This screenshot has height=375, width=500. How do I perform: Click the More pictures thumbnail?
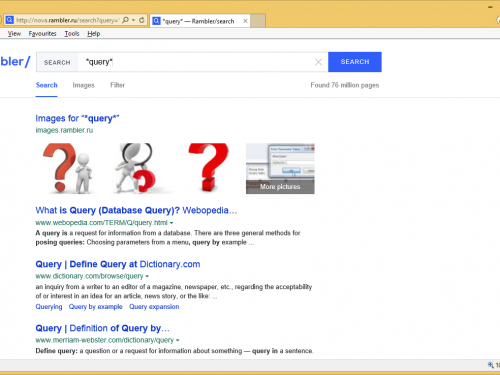[x=280, y=169]
